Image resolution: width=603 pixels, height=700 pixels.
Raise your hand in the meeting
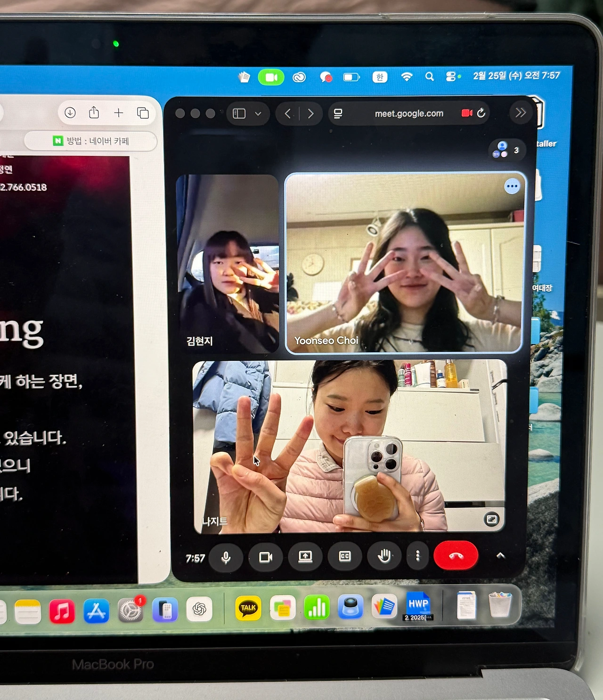click(x=384, y=556)
